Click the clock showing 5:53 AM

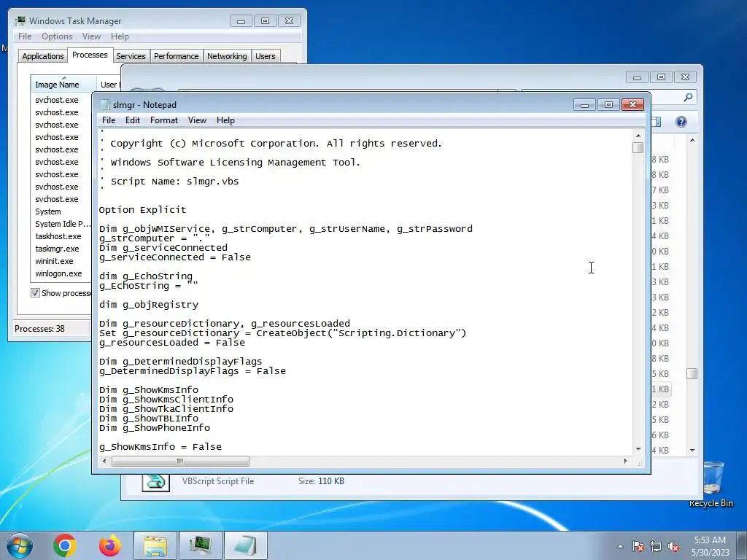pyautogui.click(x=710, y=540)
